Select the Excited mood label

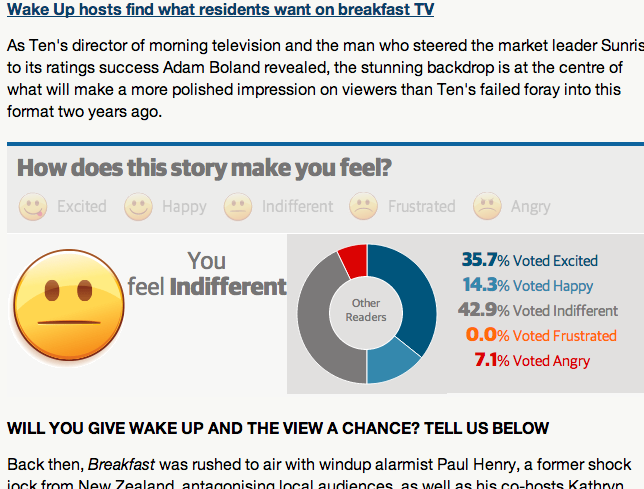[82, 206]
